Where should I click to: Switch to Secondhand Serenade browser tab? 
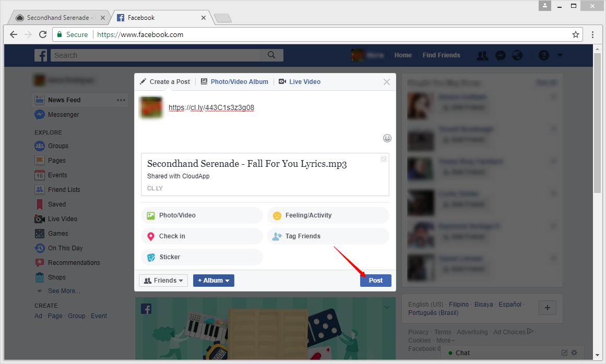point(58,18)
